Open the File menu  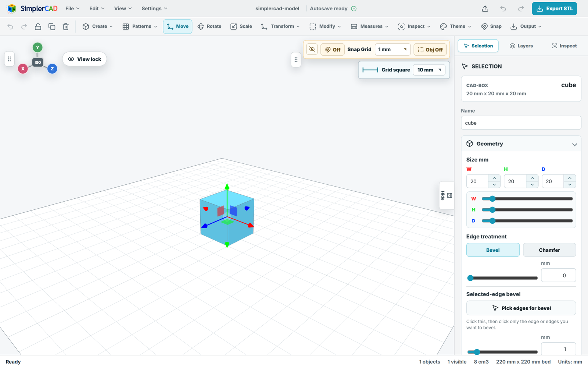coord(72,8)
